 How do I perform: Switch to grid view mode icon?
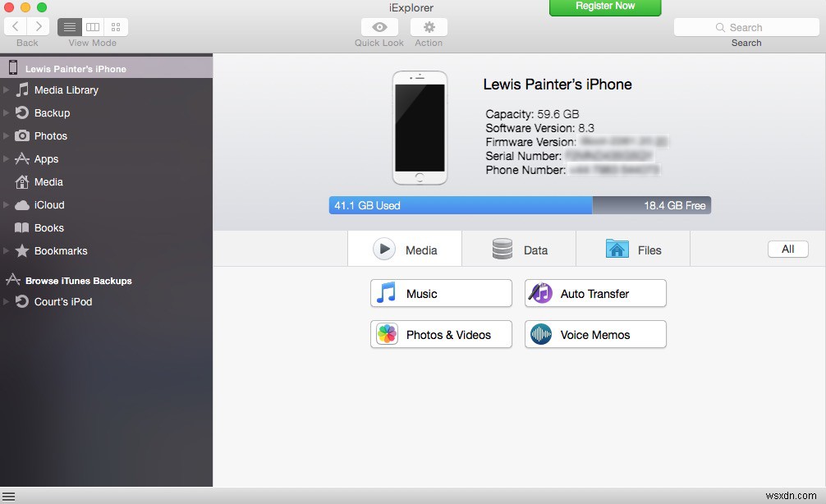(116, 26)
